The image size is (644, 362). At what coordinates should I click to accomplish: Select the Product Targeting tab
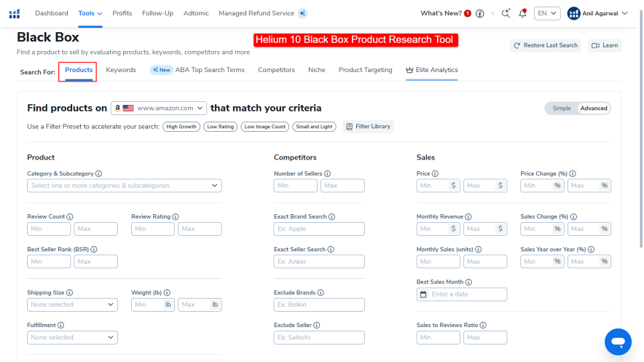point(366,70)
